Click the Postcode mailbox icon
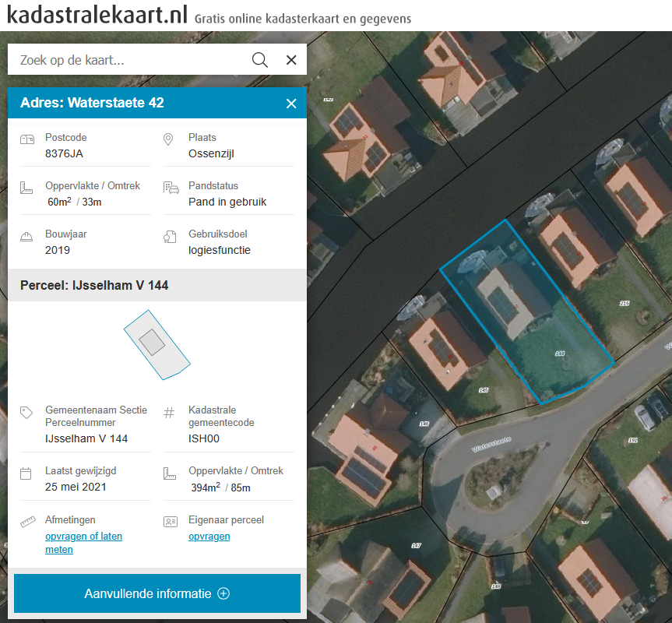This screenshot has height=623, width=672. 27,139
